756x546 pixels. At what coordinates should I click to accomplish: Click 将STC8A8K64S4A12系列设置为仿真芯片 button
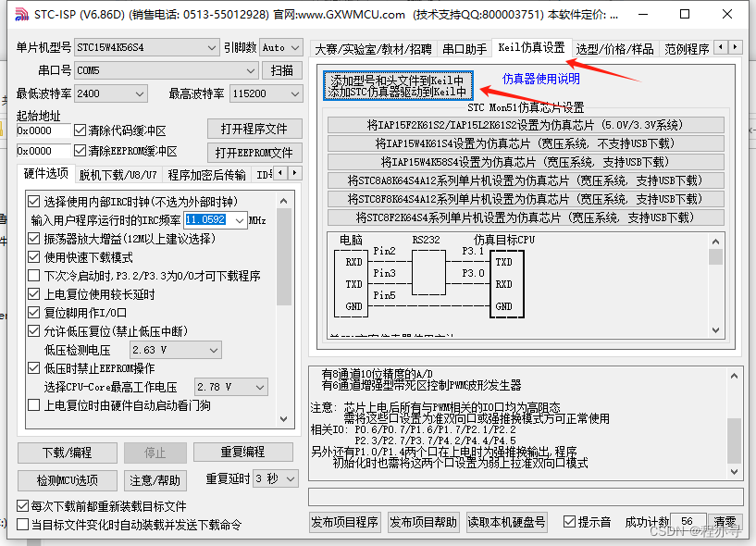click(526, 180)
